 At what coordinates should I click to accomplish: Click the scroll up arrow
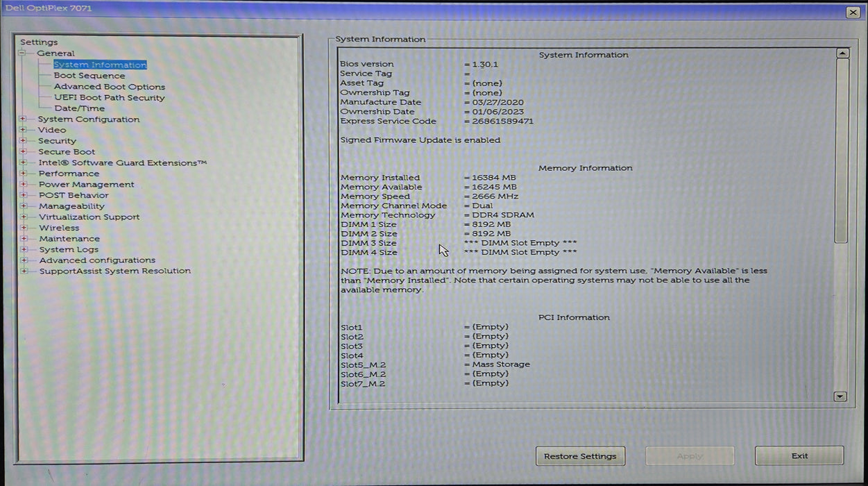click(841, 53)
